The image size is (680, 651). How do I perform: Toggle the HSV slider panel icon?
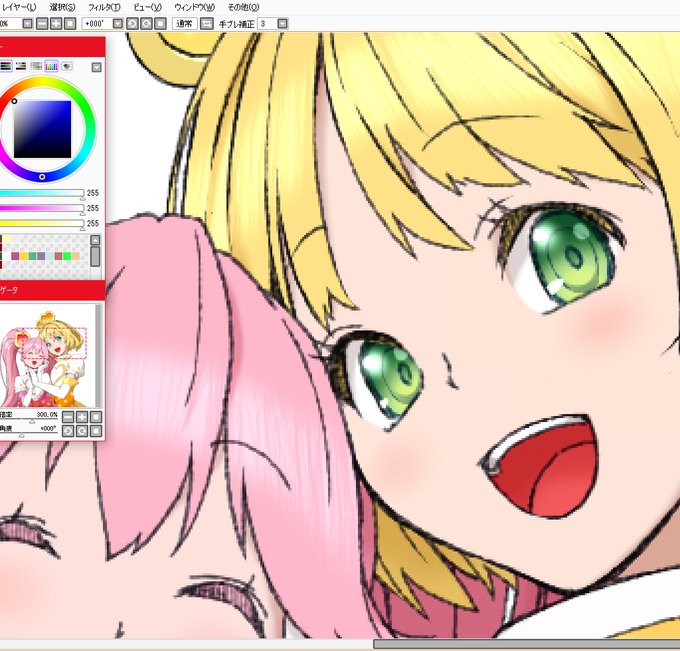coord(21,66)
